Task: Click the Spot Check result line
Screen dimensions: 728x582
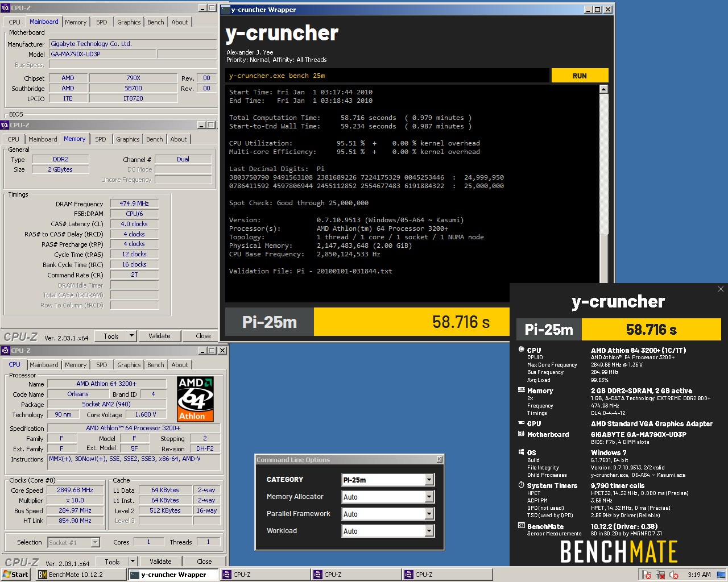Action: [299, 203]
